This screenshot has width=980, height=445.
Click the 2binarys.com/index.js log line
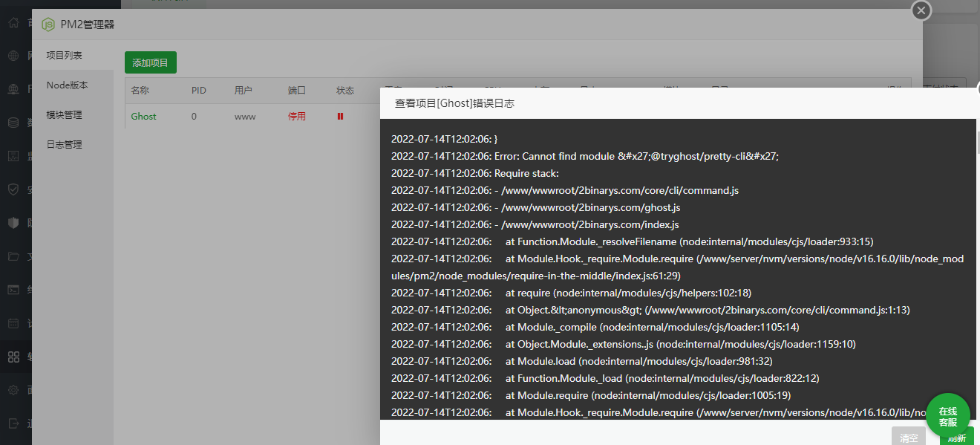535,224
